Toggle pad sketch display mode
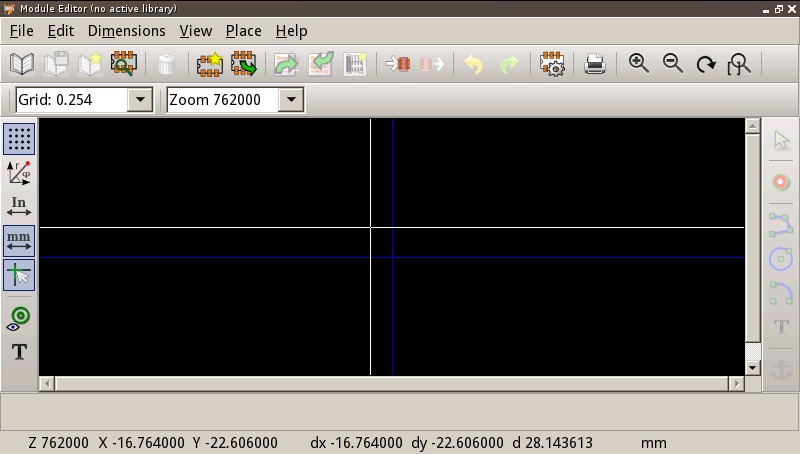The height and width of the screenshot is (454, 800). pyautogui.click(x=19, y=318)
